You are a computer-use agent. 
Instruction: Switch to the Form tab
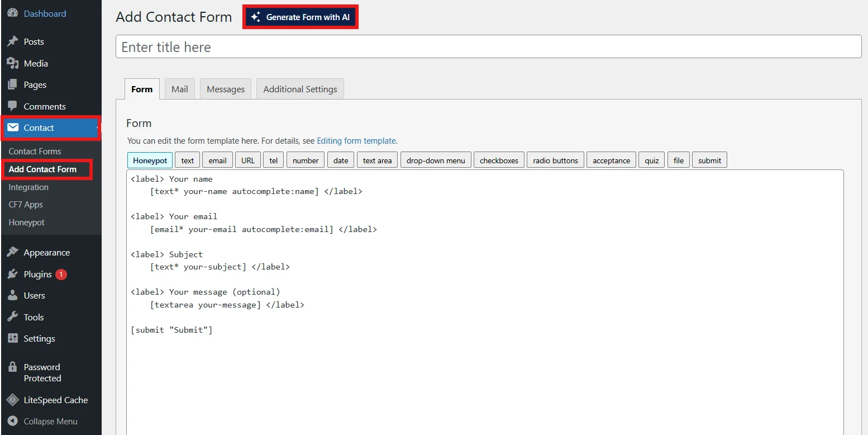click(142, 89)
